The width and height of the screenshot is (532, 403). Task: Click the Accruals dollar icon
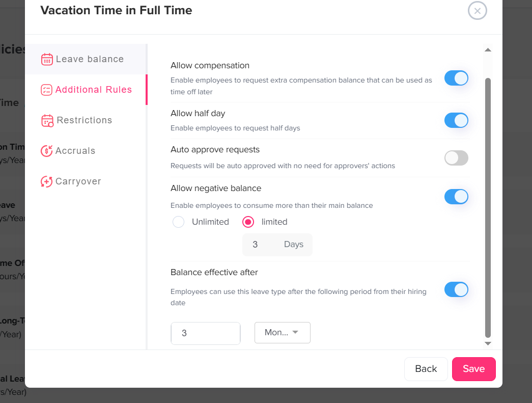46,151
